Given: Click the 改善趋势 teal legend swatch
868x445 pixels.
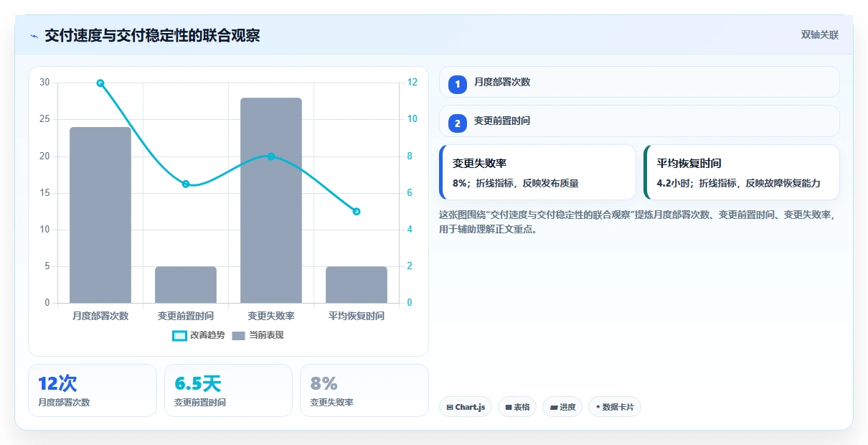Looking at the screenshot, I should (x=179, y=335).
